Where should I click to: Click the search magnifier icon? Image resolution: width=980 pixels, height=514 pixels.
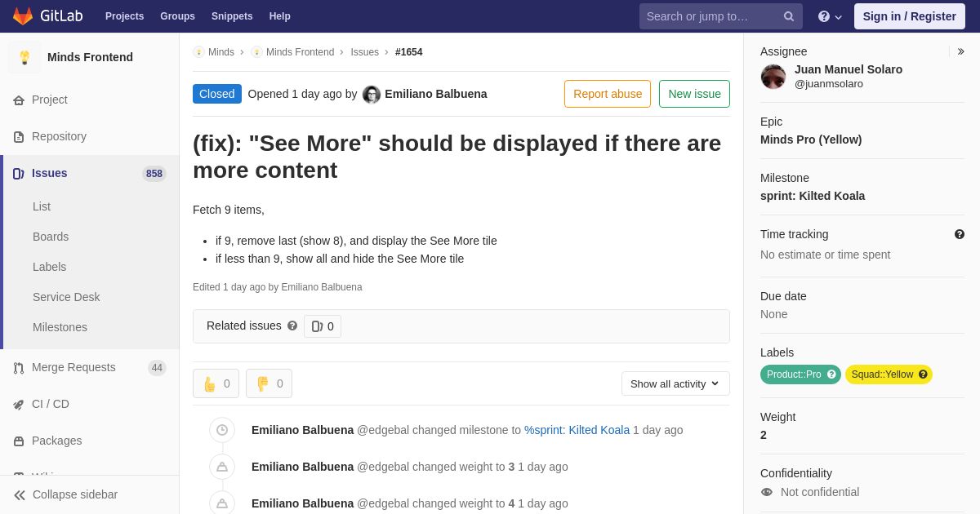pos(789,16)
